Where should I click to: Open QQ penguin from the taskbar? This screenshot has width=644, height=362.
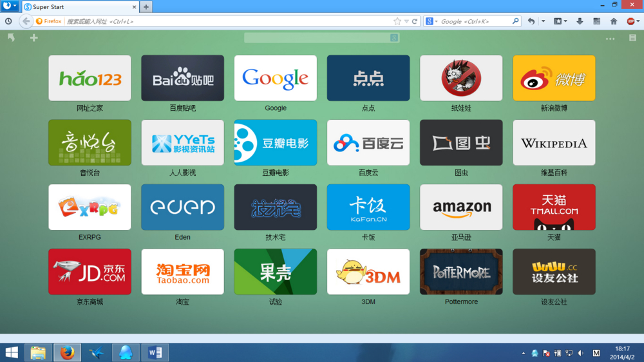[x=126, y=352]
